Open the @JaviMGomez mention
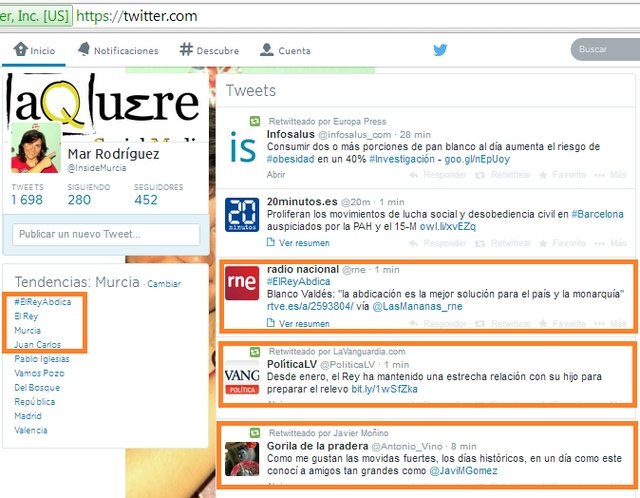 tap(463, 471)
